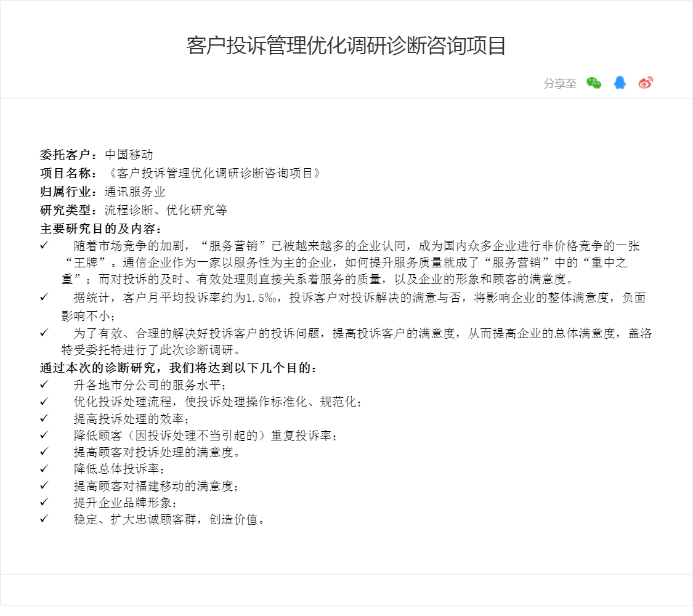Click the bullet 优化投诉处理流程
The height and width of the screenshot is (616, 693).
[x=217, y=402]
